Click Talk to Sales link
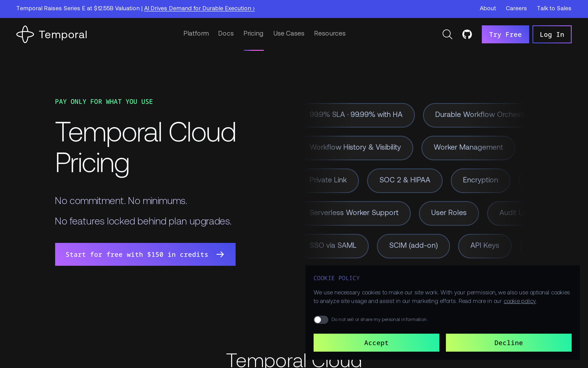This screenshot has width=588, height=368. (554, 8)
